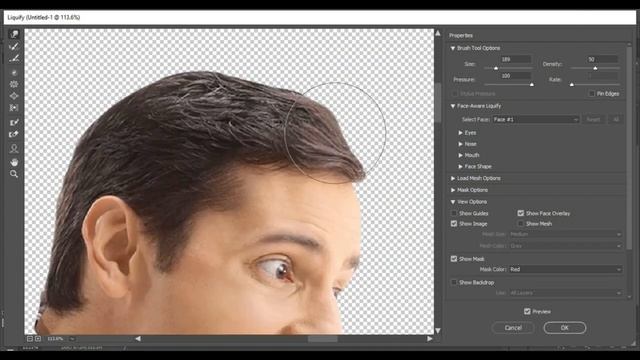
Task: Select the Thaw Mask tool
Action: point(14,134)
